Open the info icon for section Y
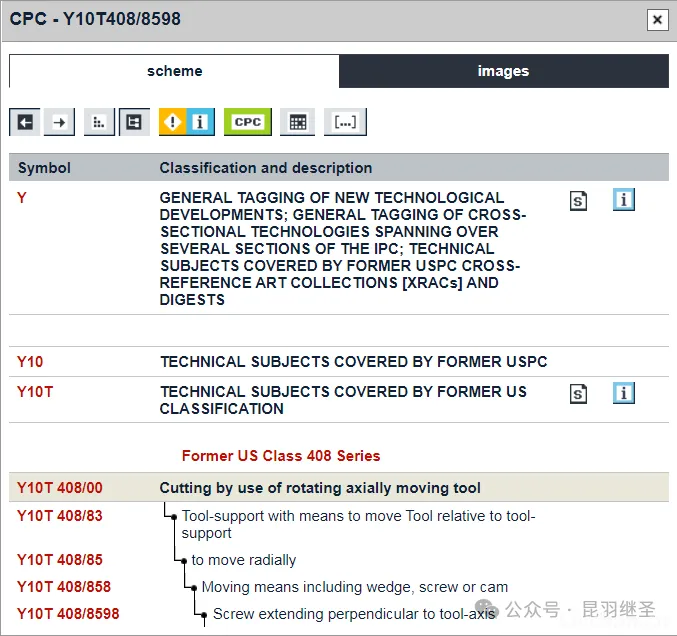Viewport: 677px width, 636px height. [624, 200]
